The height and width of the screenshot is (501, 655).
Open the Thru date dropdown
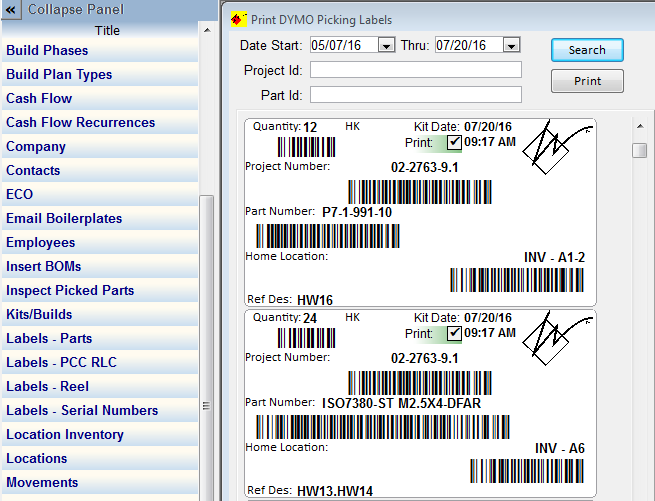[511, 45]
